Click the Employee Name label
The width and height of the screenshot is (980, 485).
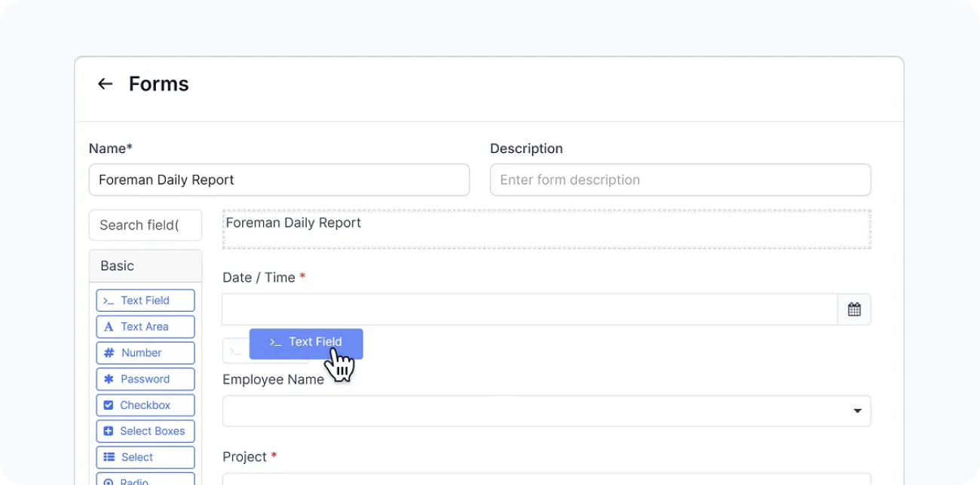(x=273, y=380)
